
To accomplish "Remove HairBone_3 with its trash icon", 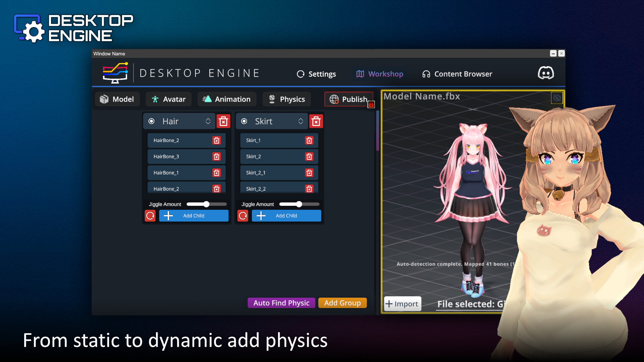I will (x=217, y=157).
